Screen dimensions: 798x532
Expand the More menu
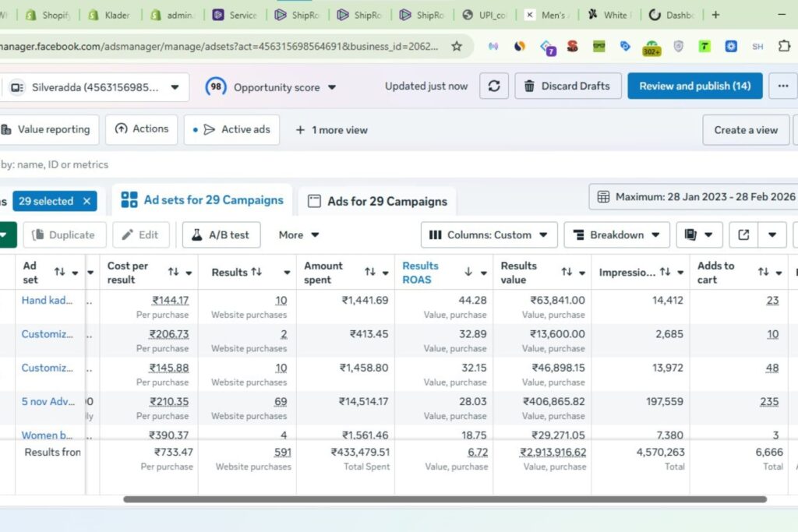pyautogui.click(x=298, y=234)
